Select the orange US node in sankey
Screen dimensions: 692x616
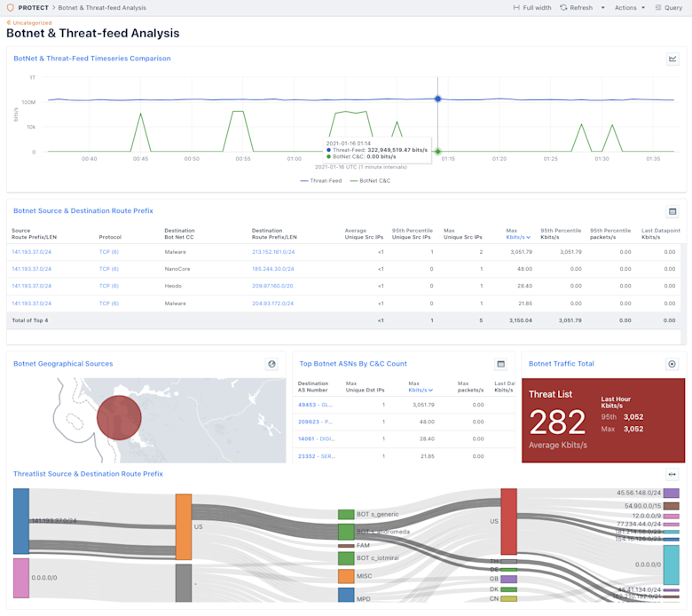click(184, 527)
